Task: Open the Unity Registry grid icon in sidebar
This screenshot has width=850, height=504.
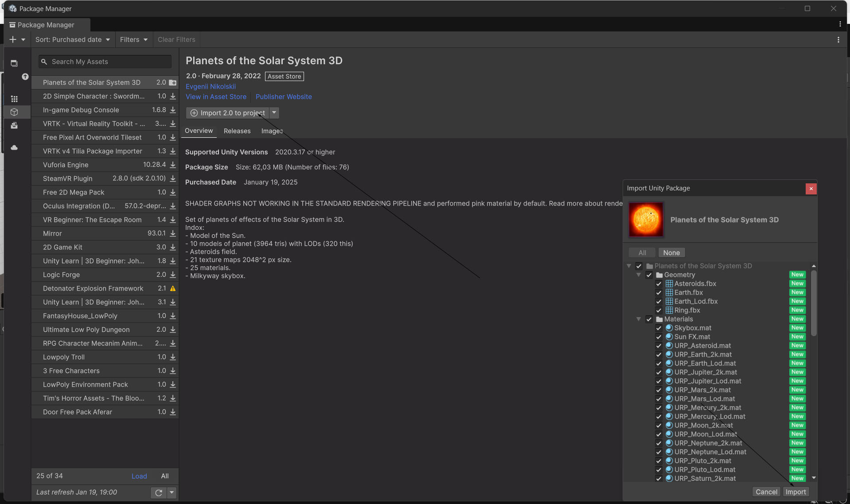Action: 14,99
